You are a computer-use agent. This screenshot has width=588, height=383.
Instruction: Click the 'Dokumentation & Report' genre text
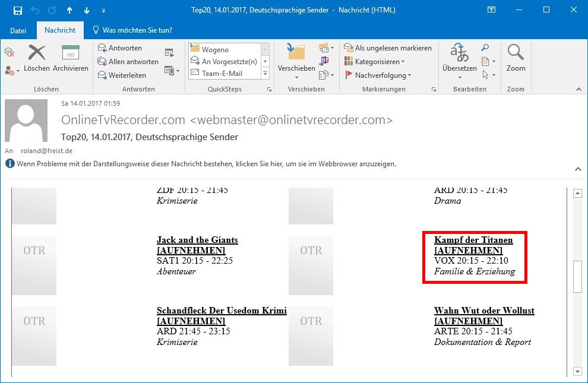[482, 342]
